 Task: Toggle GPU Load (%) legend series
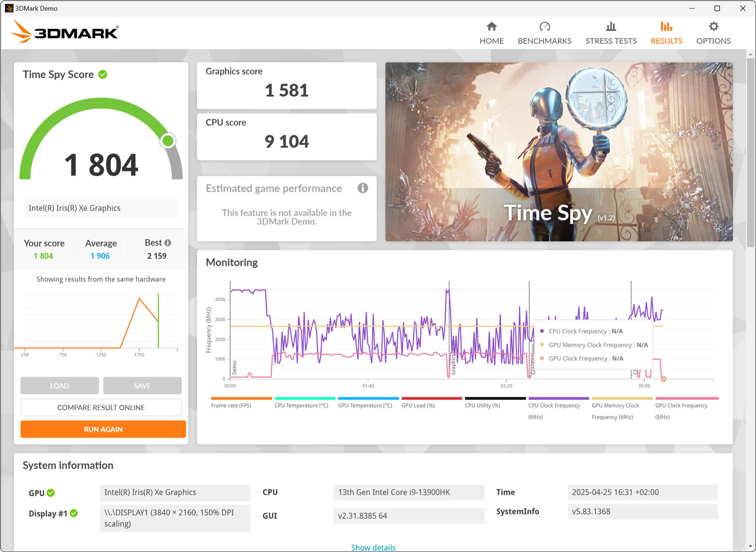tap(418, 405)
